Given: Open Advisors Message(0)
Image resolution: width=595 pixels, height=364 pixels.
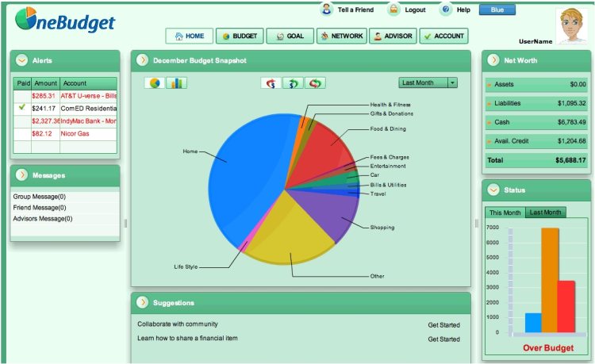Looking at the screenshot, I should 43,219.
